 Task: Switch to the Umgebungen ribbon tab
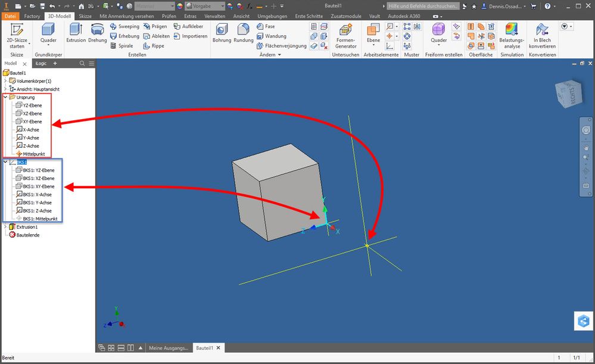point(272,16)
